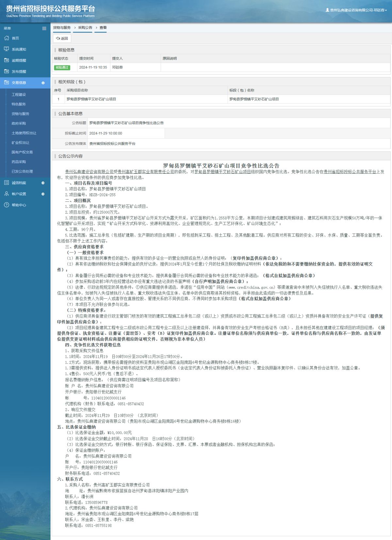Click the 返回 back button

[62, 38]
